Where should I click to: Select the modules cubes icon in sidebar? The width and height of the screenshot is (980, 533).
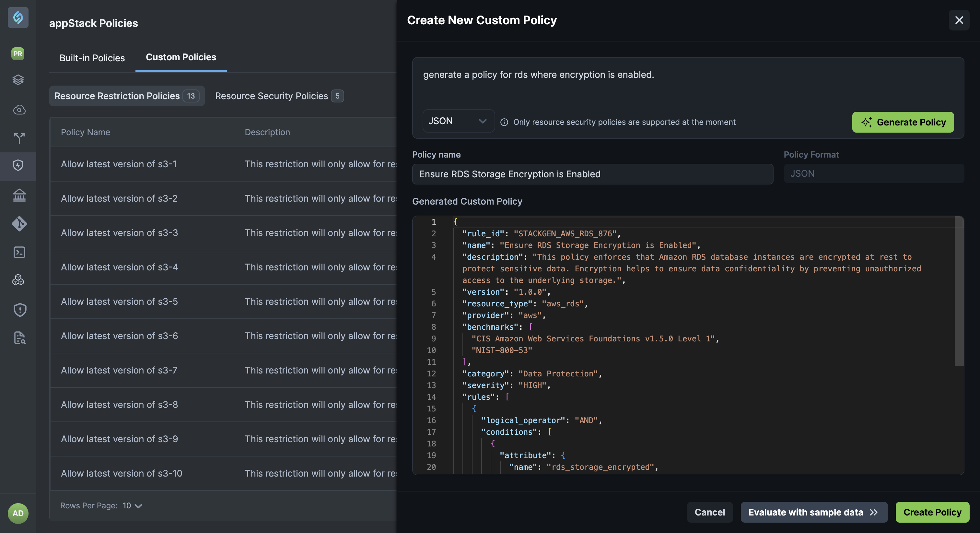pyautogui.click(x=17, y=280)
